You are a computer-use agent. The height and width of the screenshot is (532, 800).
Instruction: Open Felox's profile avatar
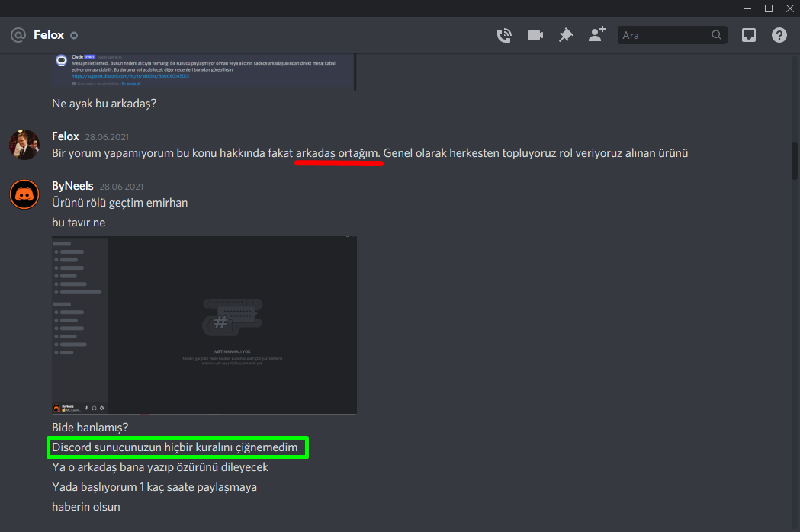tap(24, 144)
